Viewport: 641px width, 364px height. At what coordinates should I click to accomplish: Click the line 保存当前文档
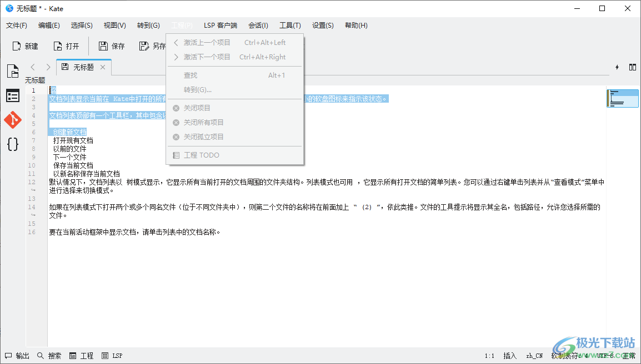pyautogui.click(x=73, y=165)
